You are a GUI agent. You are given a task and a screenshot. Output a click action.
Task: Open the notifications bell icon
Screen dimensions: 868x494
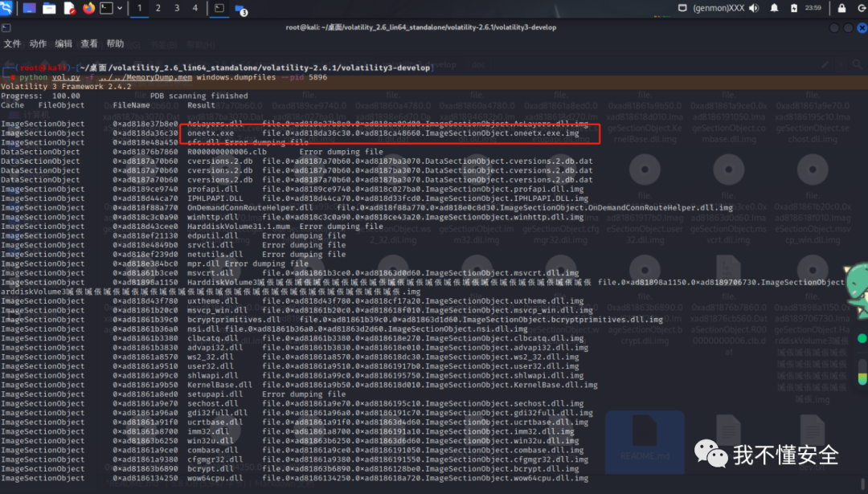coord(775,8)
